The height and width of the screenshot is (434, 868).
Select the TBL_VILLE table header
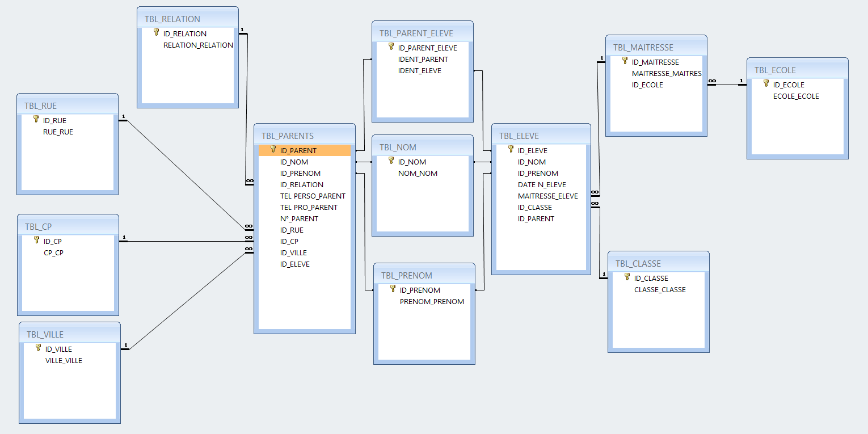tap(70, 334)
